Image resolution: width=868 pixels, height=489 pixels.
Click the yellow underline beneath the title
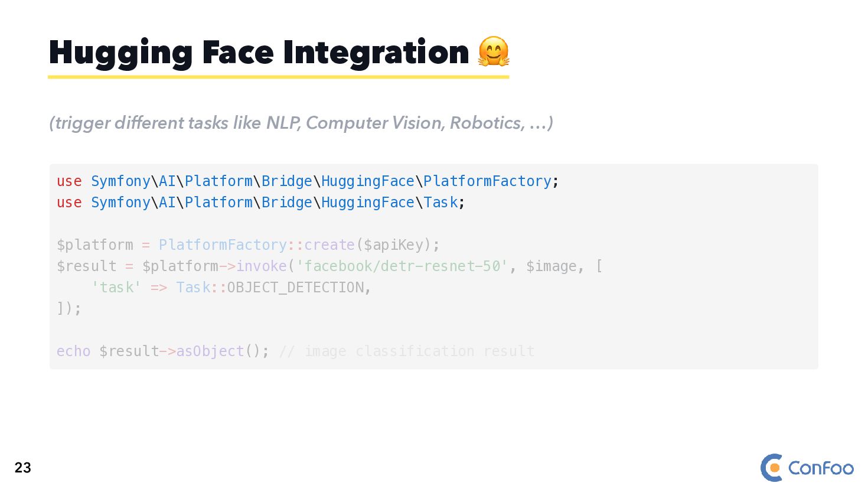[278, 77]
